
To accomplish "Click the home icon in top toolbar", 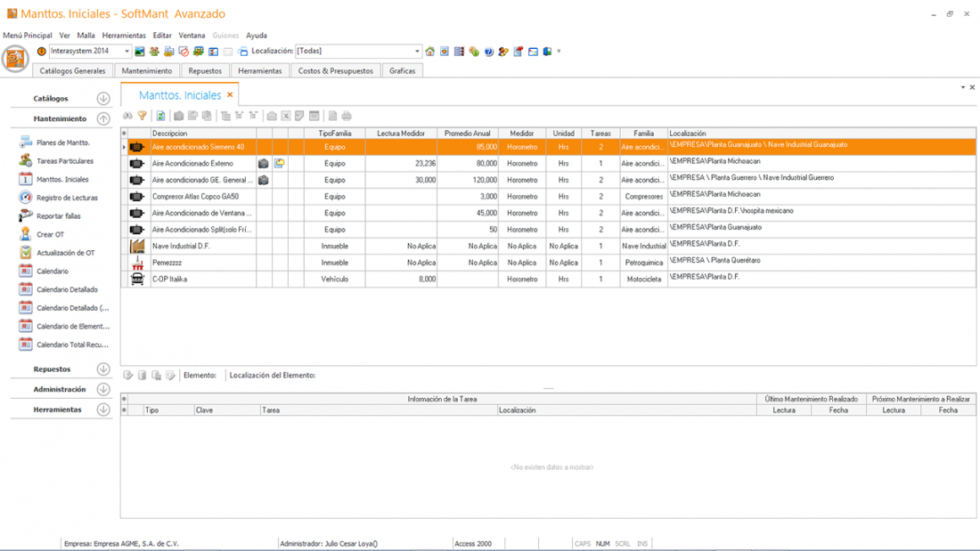I will pyautogui.click(x=430, y=52).
